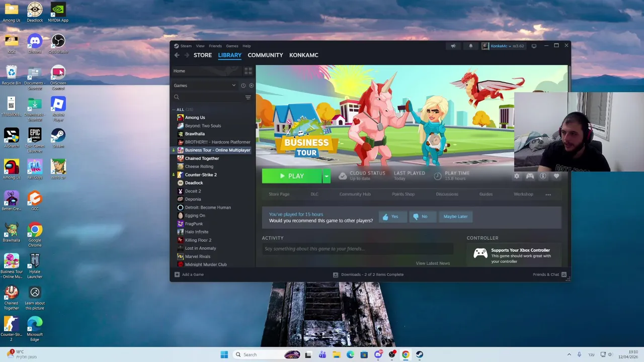This screenshot has width=644, height=362.
Task: Open Business Tour Store Page link
Action: coord(279,194)
